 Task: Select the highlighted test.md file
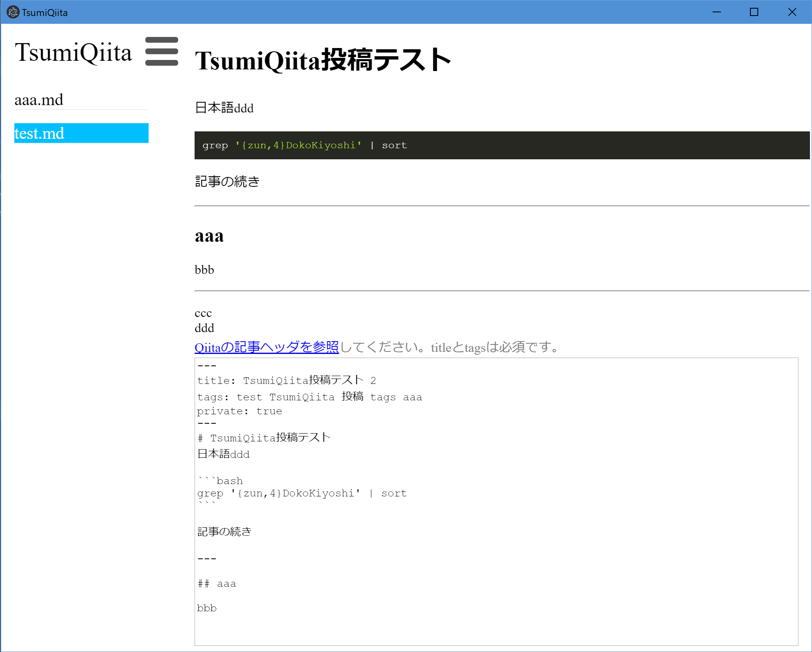click(81, 133)
